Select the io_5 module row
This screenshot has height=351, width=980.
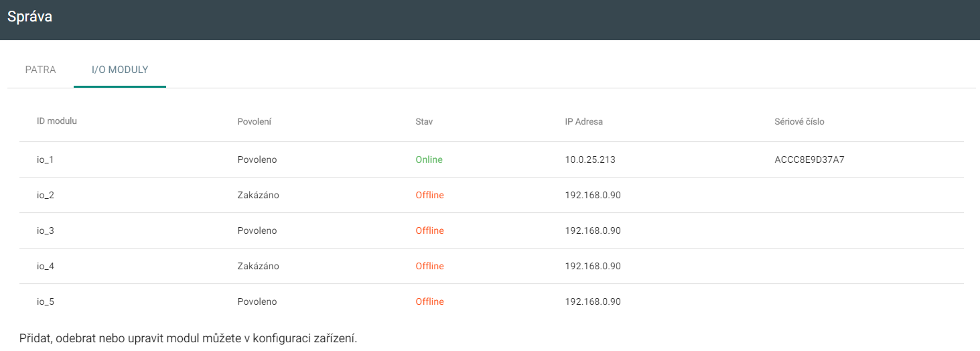(492, 301)
